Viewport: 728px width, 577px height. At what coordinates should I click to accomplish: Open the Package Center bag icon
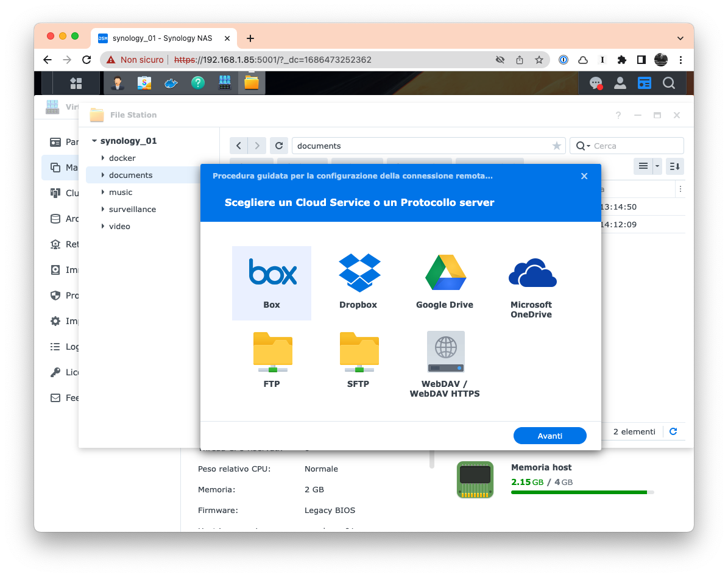[x=144, y=83]
